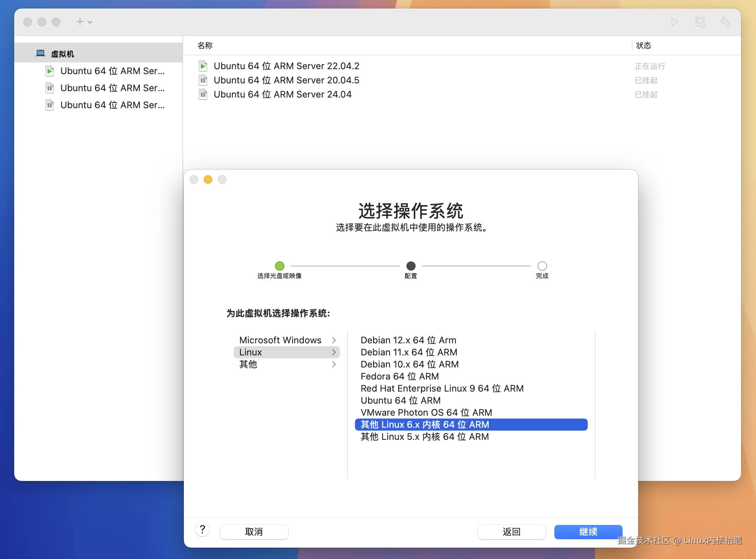Screen dimensions: 756x559
Task: Click the suspended Ubuntu 20.04.5 file icon
Action: tap(203, 80)
